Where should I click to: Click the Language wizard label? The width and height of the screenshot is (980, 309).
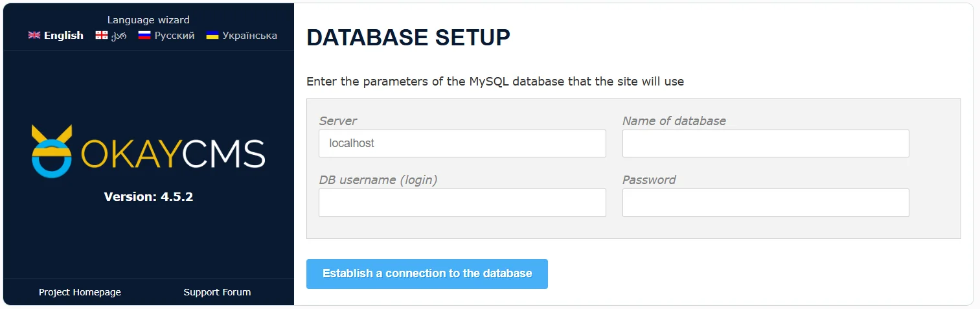pos(148,20)
